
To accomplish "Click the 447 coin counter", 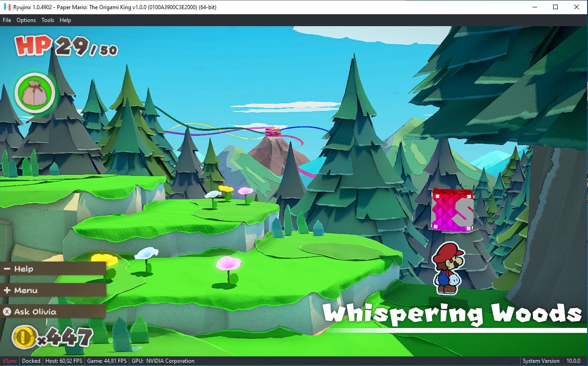I will point(64,338).
